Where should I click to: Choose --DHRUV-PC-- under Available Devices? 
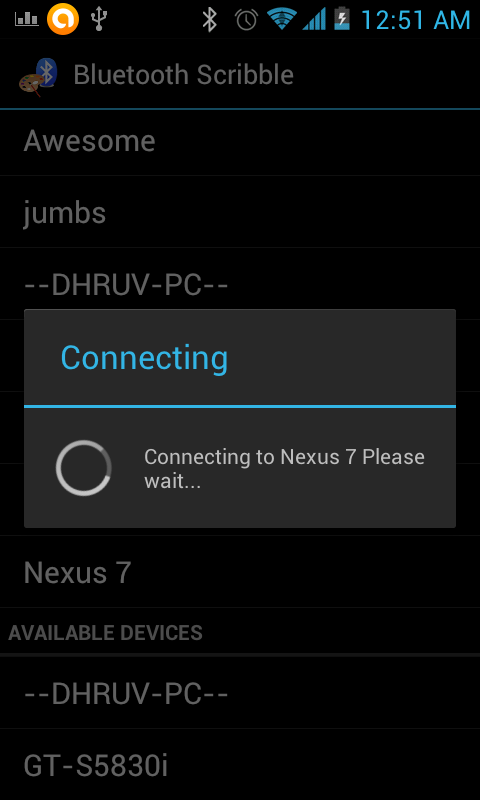[x=240, y=693]
